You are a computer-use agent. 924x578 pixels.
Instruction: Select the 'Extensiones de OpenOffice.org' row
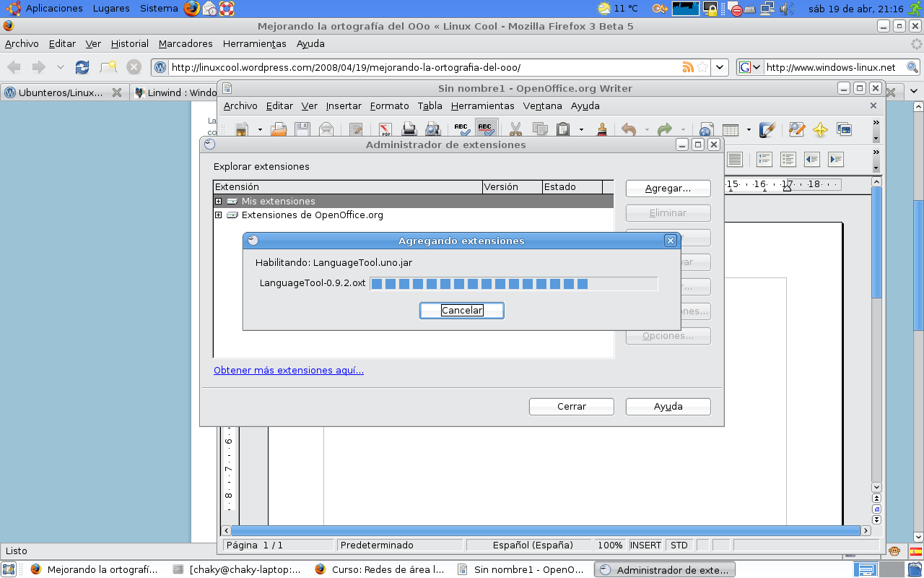tap(413, 215)
